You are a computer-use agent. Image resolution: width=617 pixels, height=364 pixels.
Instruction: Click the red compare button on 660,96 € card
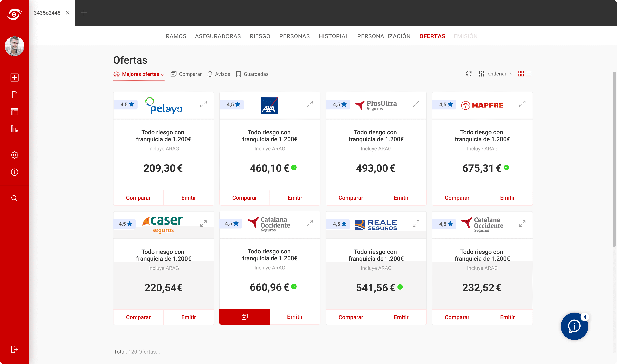[x=245, y=317]
